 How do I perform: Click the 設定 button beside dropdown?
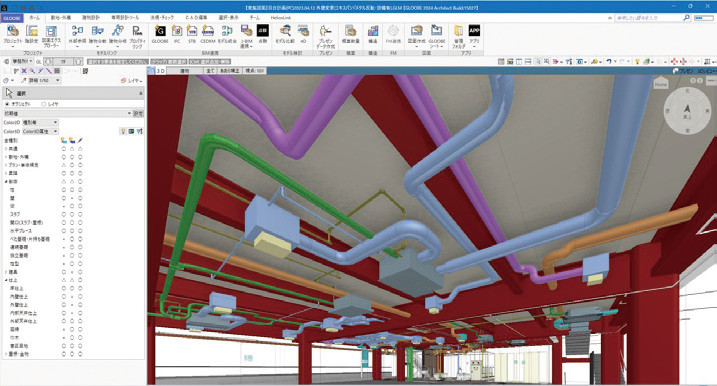(139, 113)
